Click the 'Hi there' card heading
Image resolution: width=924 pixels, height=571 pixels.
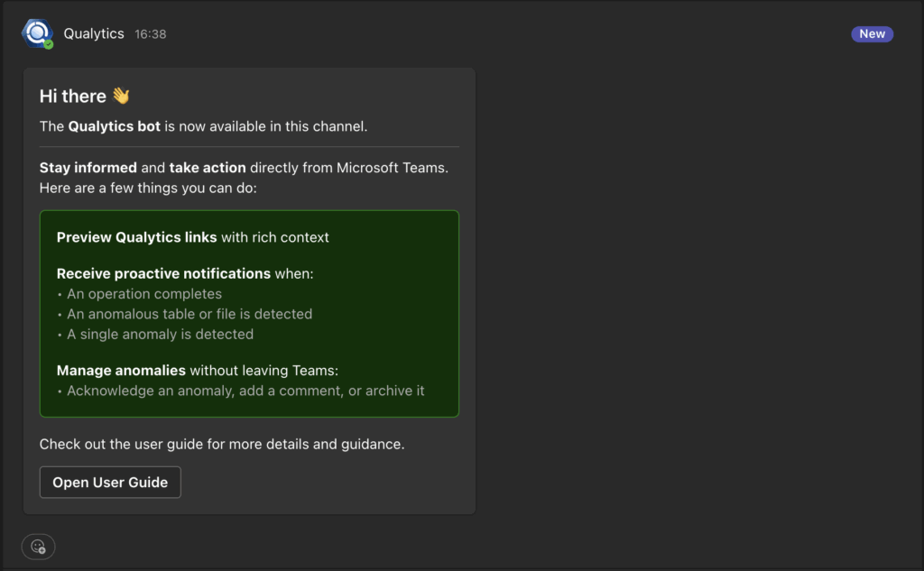[x=72, y=96]
